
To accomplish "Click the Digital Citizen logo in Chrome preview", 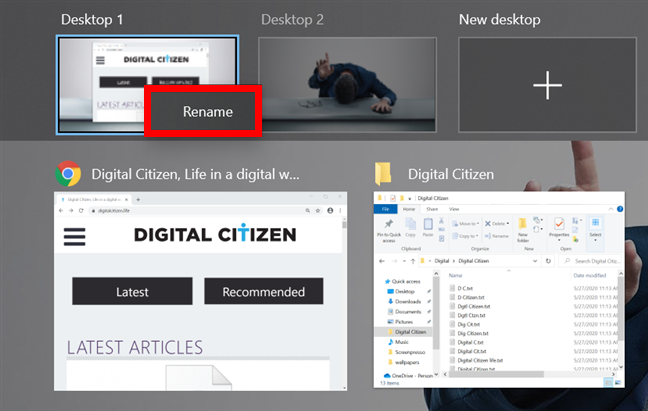I will (x=215, y=234).
